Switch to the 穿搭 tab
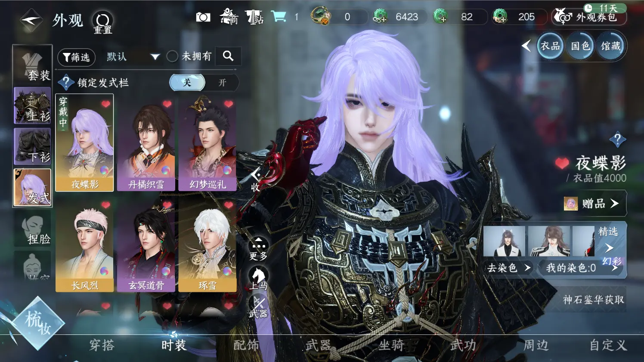 tap(102, 345)
